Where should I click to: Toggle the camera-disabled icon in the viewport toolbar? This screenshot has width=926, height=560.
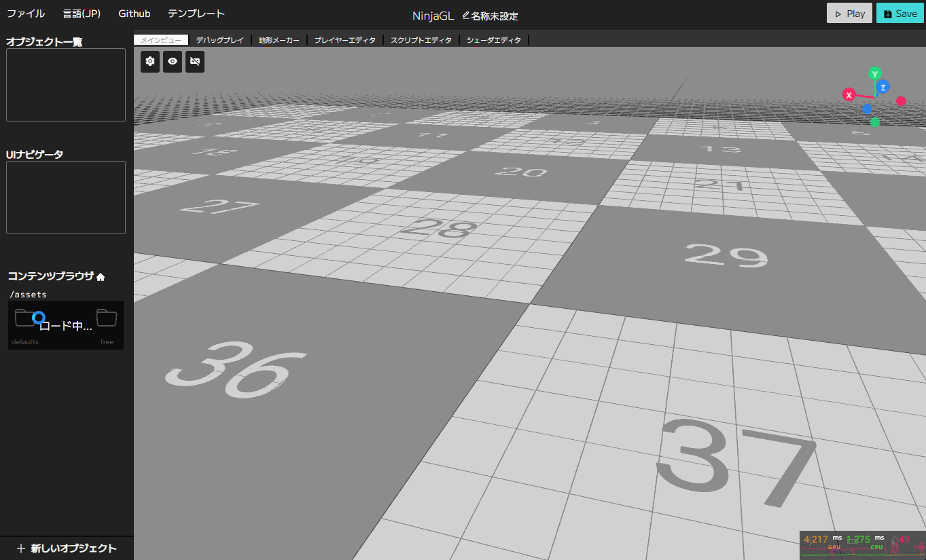tap(194, 61)
